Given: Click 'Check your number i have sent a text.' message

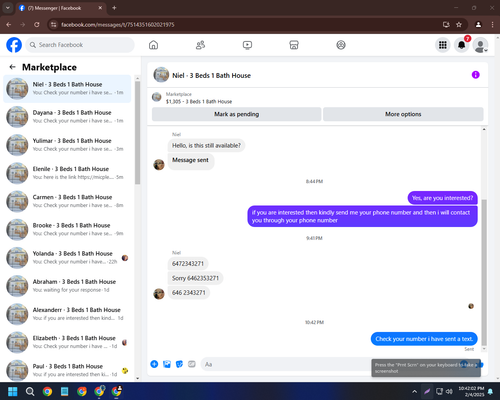Looking at the screenshot, I should (424, 339).
